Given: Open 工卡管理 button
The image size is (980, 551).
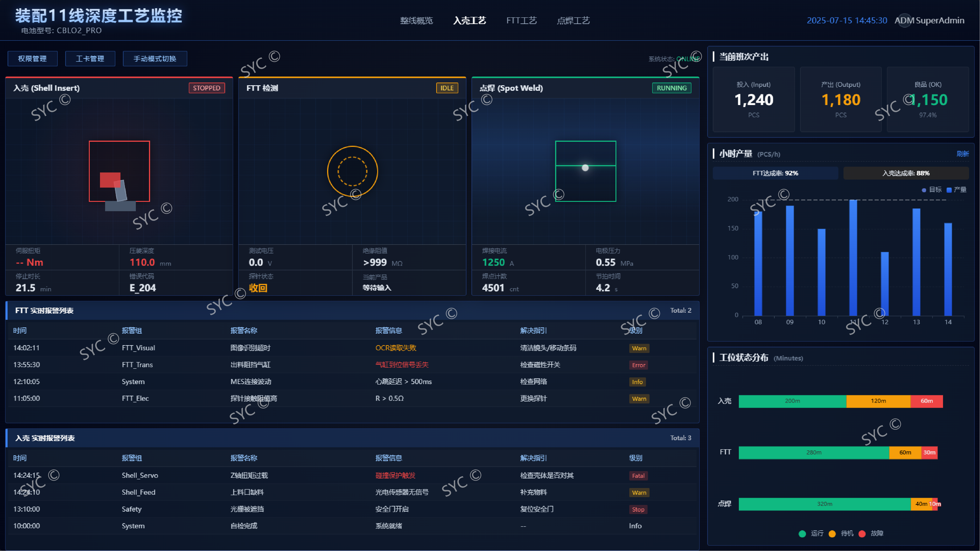Looking at the screenshot, I should [90, 59].
